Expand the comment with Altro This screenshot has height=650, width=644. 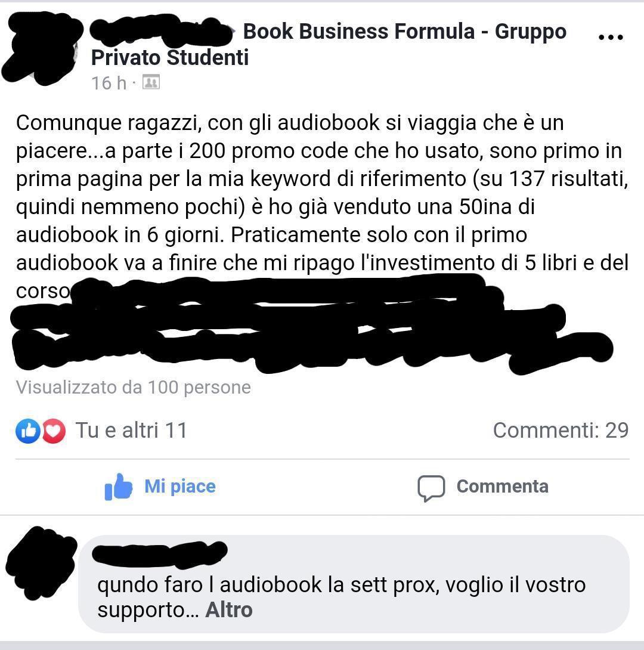tap(229, 610)
